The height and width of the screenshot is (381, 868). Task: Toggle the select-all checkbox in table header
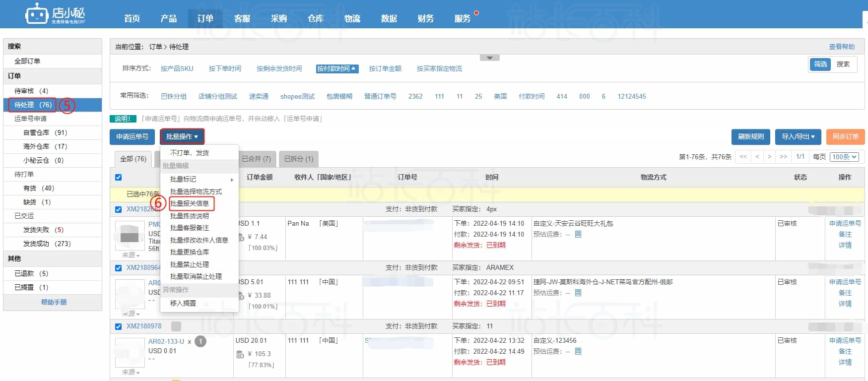click(119, 178)
